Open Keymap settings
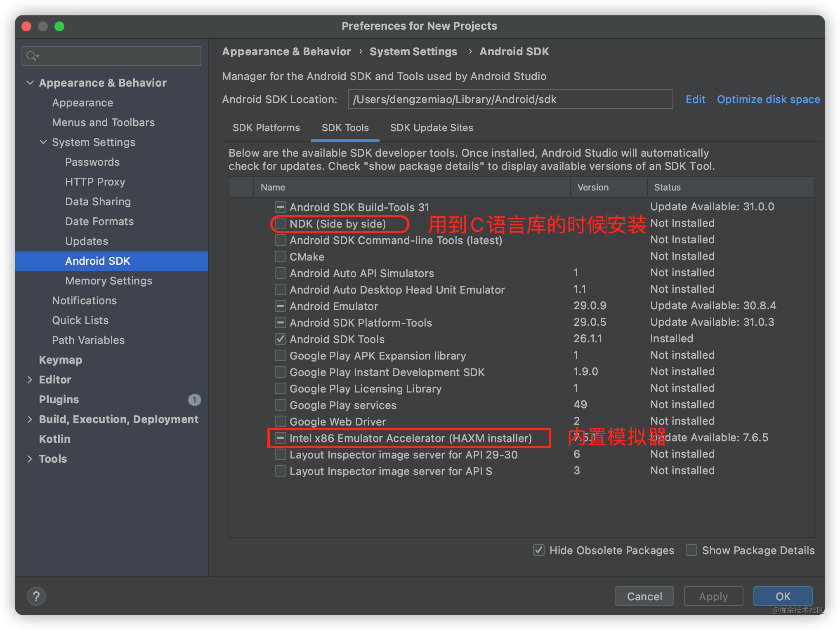Image resolution: width=840 pixels, height=630 pixels. pos(61,360)
